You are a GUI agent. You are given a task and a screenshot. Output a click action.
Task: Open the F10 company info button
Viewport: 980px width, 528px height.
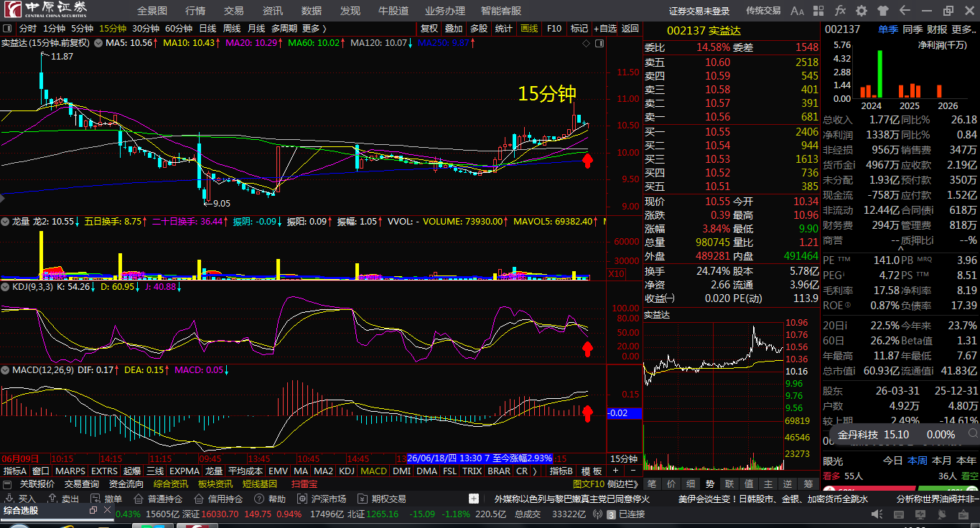pyautogui.click(x=554, y=29)
